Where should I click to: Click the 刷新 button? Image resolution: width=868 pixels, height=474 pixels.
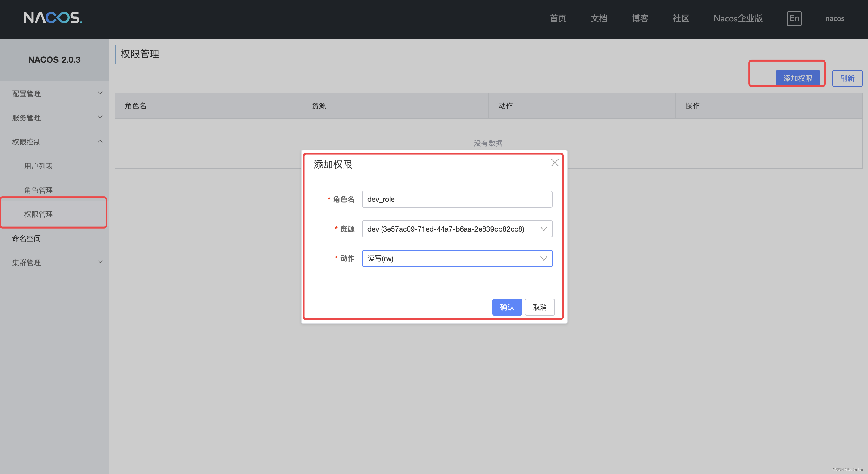[847, 78]
